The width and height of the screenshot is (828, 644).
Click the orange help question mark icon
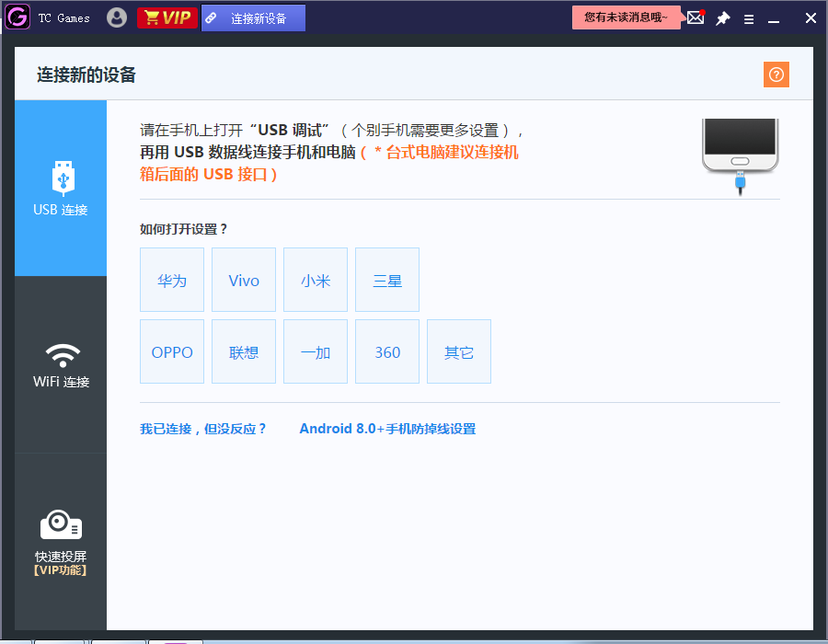click(x=776, y=75)
